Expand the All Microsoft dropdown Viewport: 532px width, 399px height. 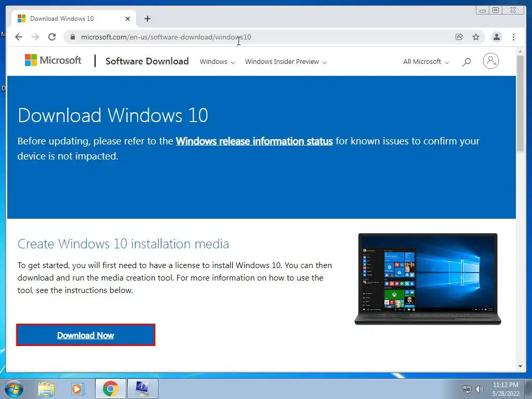coord(426,62)
